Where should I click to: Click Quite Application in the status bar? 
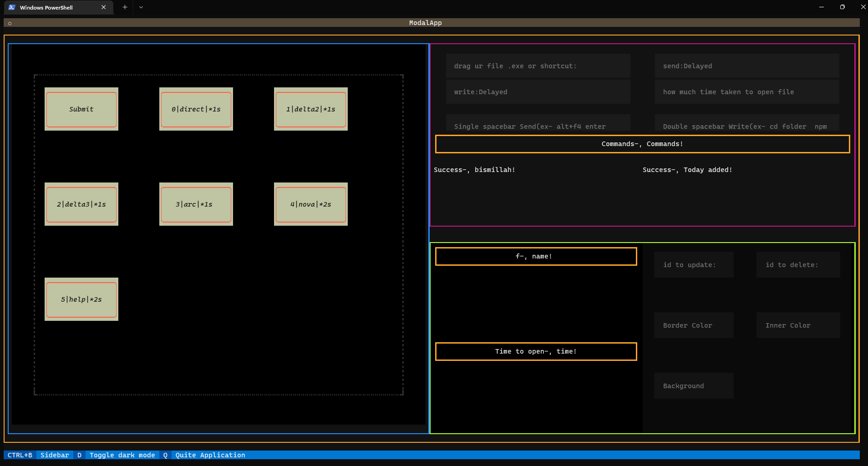tap(209, 455)
